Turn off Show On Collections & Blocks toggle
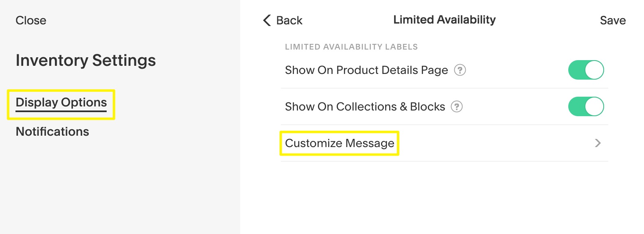The image size is (644, 234). 586,106
